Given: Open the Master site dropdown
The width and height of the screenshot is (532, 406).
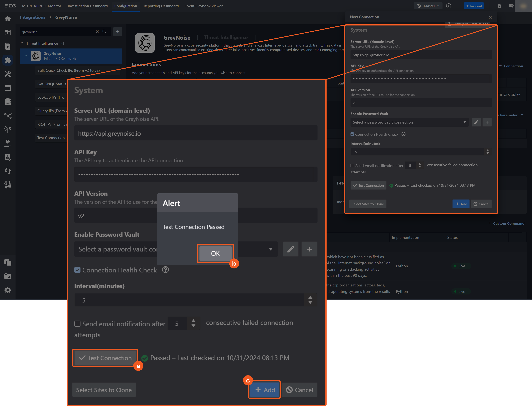Looking at the screenshot, I should click(428, 6).
